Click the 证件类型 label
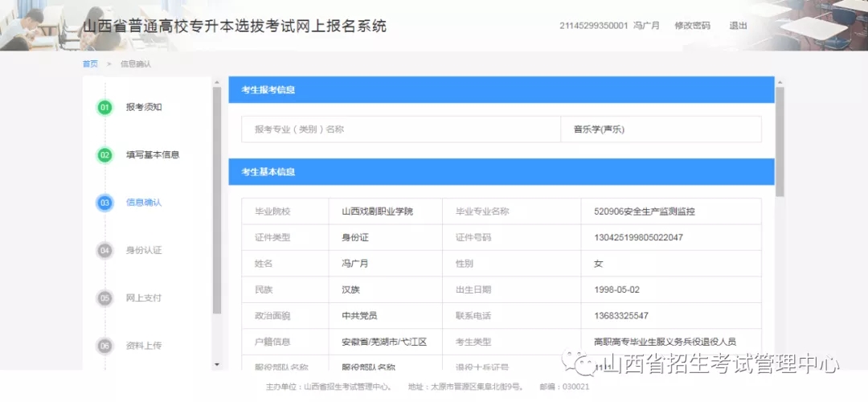The image size is (868, 402). tap(272, 237)
